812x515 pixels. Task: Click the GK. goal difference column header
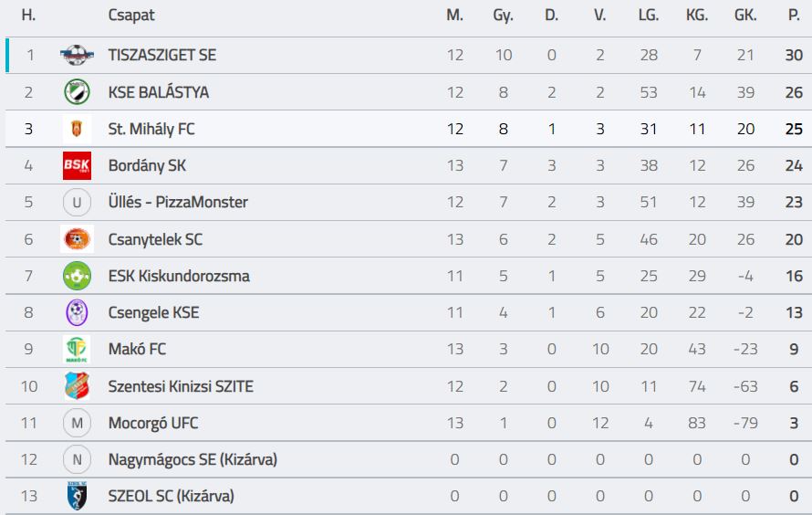[745, 15]
